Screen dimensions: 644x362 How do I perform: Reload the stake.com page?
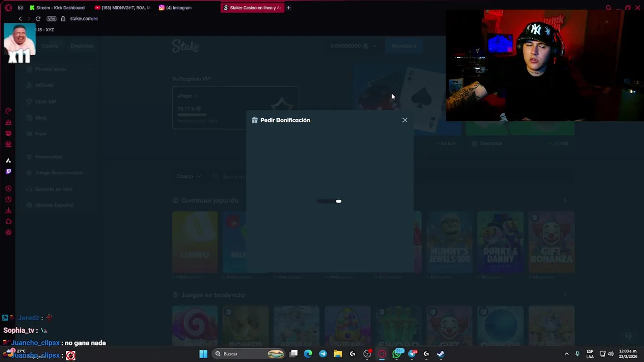pyautogui.click(x=38, y=19)
